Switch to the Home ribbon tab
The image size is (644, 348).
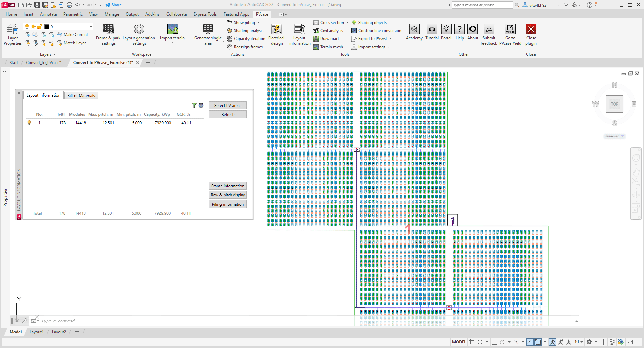[x=11, y=14]
